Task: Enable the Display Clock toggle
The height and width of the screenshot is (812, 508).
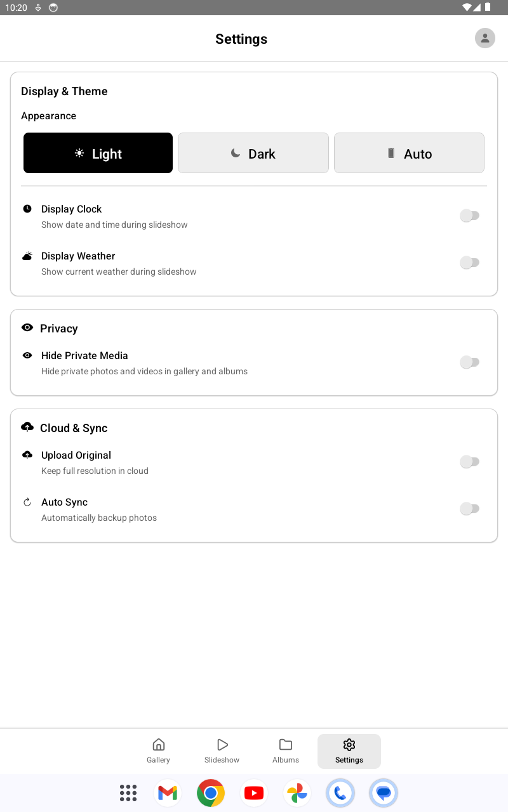Action: click(x=470, y=216)
